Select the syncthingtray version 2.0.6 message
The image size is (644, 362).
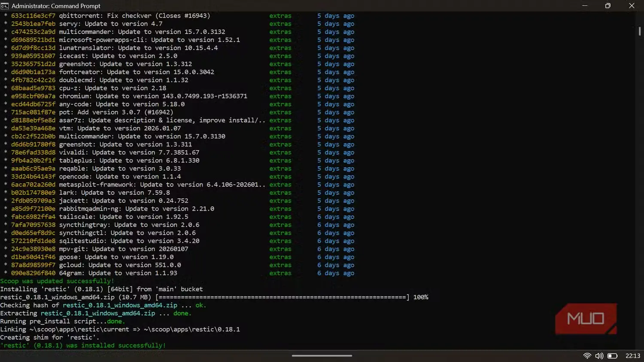pyautogui.click(x=129, y=225)
